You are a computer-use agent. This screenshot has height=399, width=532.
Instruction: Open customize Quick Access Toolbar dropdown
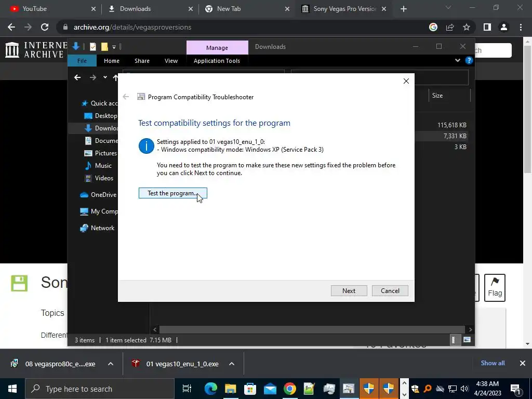(x=114, y=47)
